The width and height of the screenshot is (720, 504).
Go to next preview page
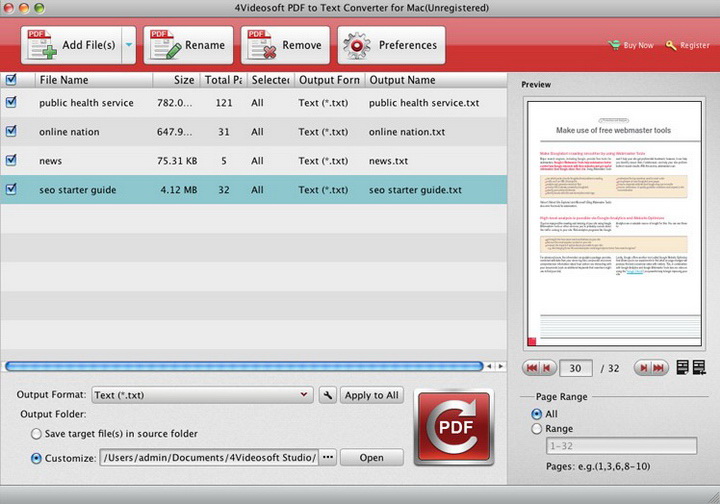643,368
